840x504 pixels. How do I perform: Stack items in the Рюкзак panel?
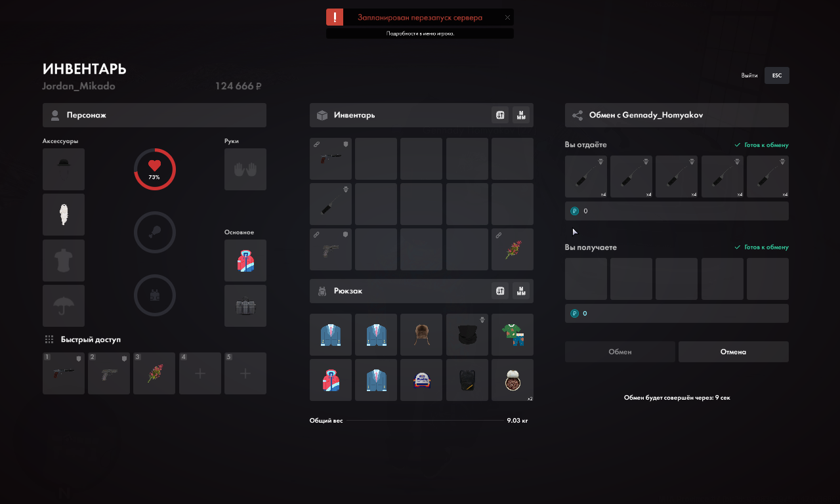521,291
